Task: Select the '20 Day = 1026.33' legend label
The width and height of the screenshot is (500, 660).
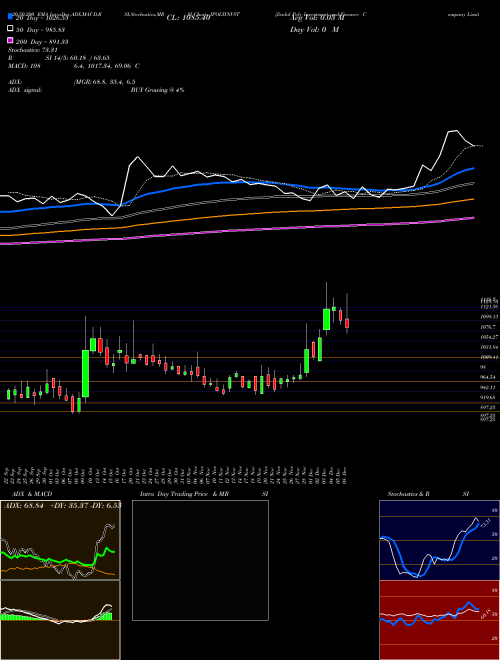Action: point(42,18)
